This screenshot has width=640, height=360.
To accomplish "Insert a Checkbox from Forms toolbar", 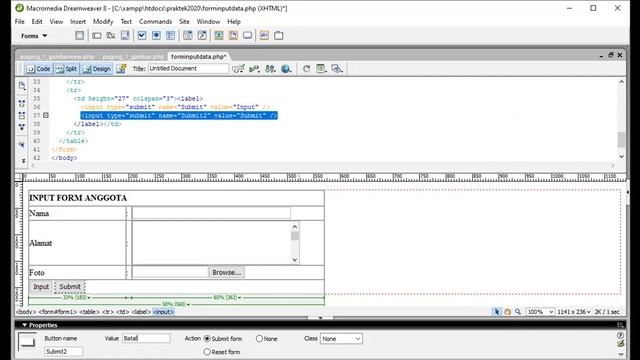I will pos(142,36).
